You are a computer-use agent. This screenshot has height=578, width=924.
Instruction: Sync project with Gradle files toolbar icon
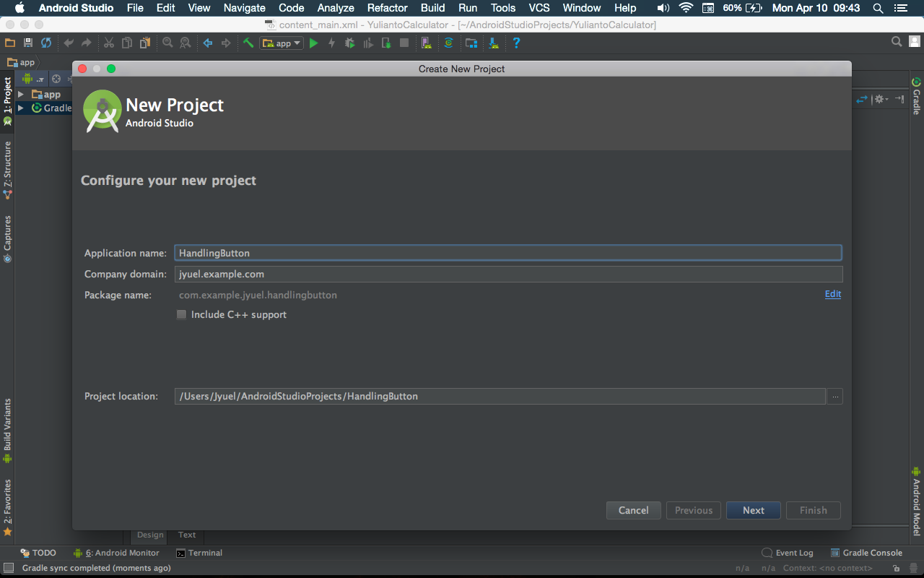449,43
